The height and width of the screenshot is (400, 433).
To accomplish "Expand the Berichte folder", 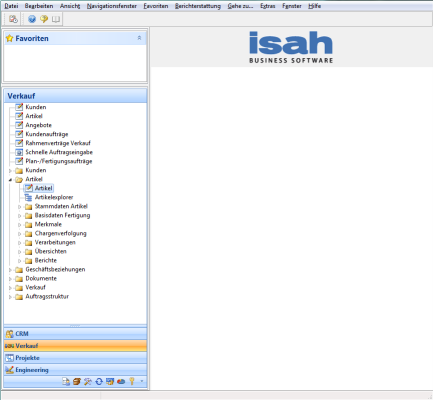I will [20, 261].
